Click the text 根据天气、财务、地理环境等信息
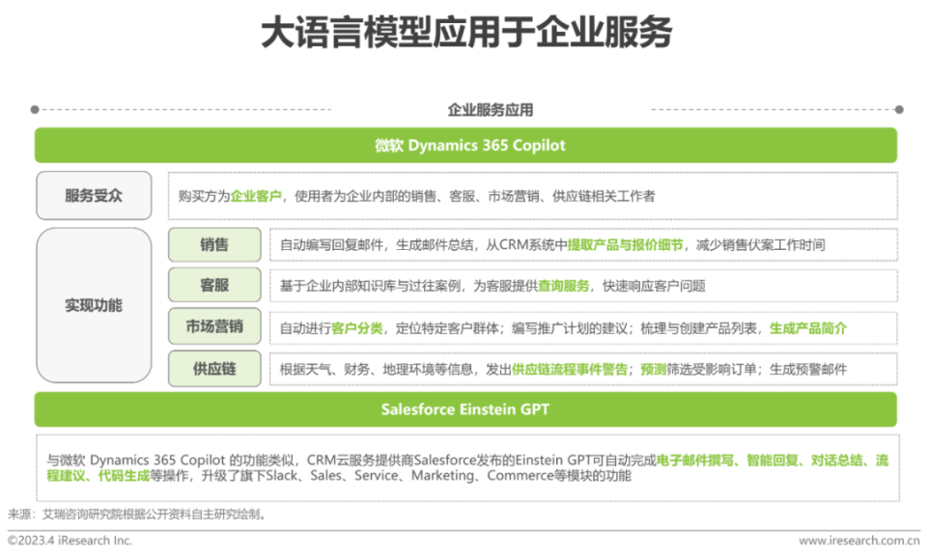Viewport: 927px width, 560px height. [376, 370]
